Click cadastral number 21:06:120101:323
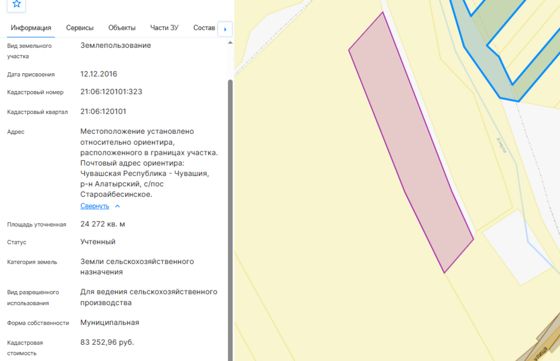The width and height of the screenshot is (560, 361). click(x=111, y=92)
